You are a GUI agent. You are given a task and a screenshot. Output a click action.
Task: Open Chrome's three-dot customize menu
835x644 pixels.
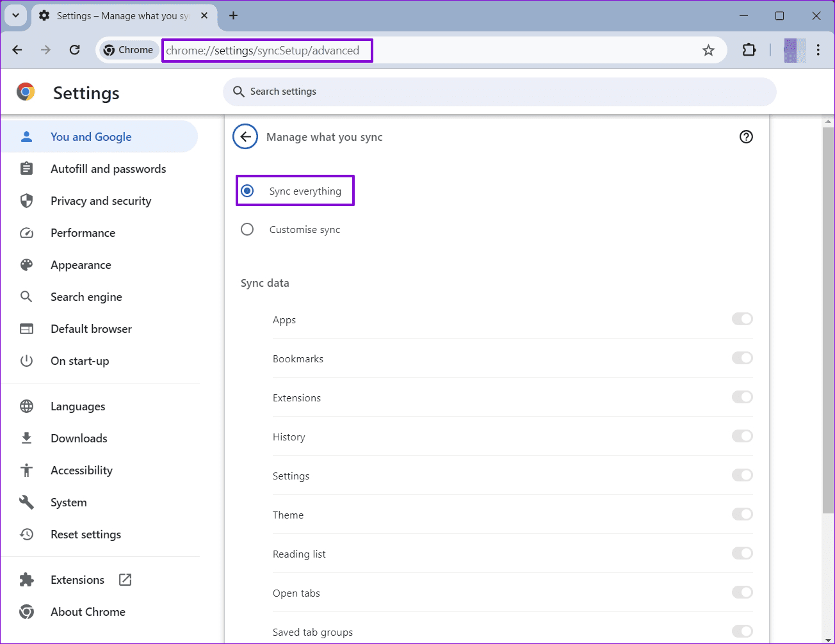(818, 49)
